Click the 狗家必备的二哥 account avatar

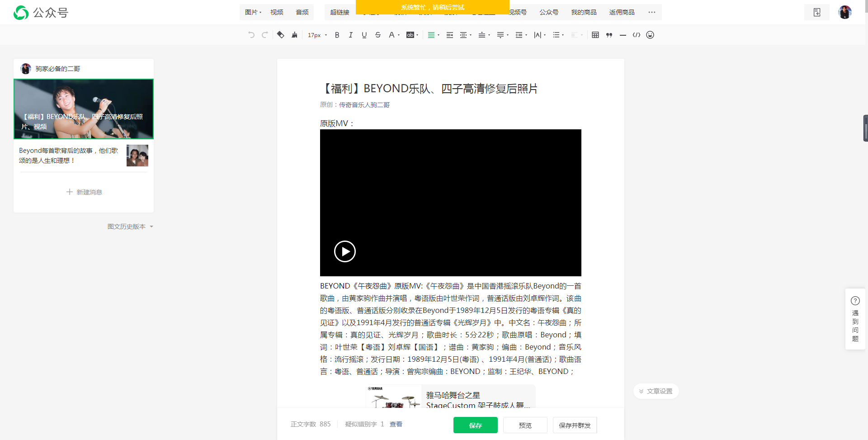click(x=26, y=69)
